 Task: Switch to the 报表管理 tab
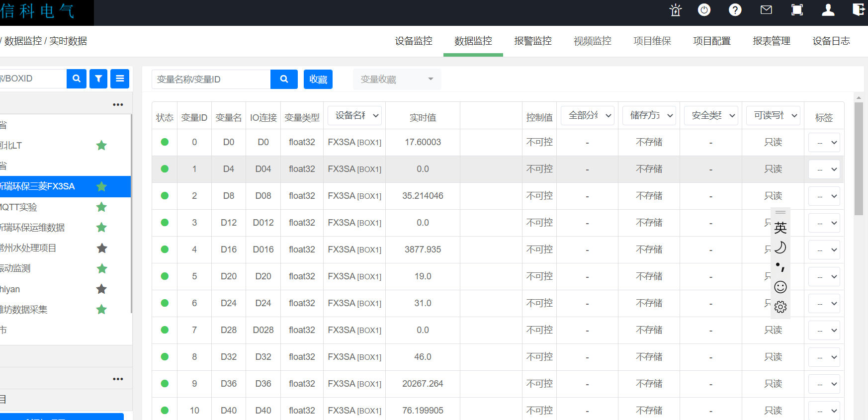771,41
